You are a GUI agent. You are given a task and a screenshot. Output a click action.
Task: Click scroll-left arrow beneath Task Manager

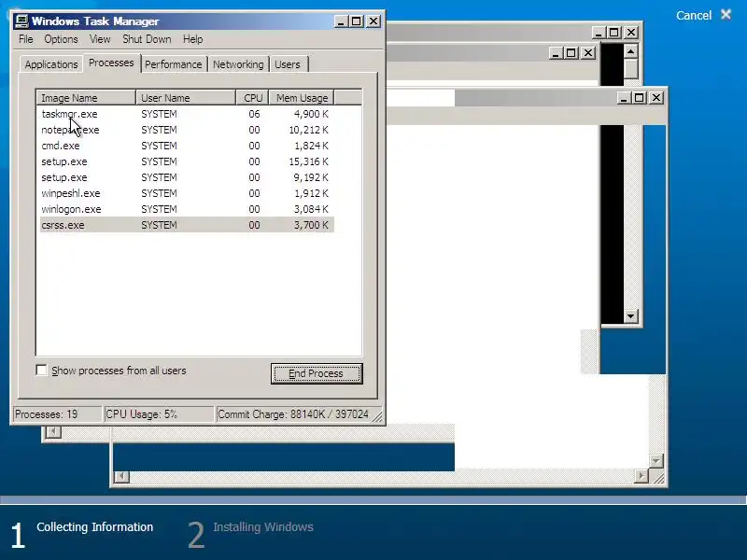(x=53, y=432)
